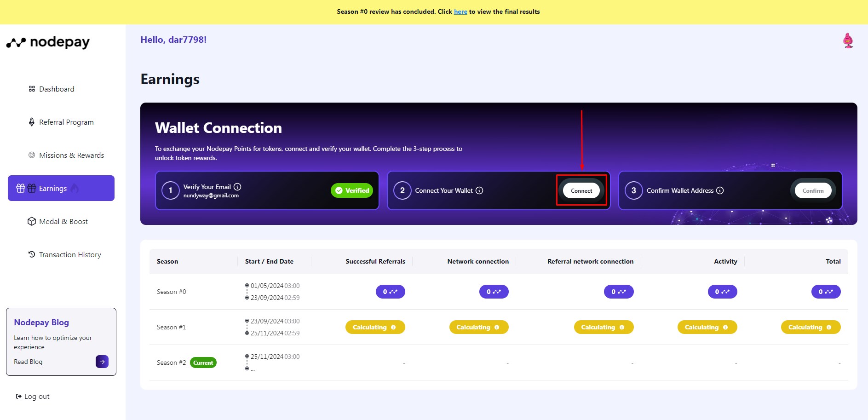This screenshot has height=420, width=868.
Task: Click the Current badge on Season #2
Action: [203, 362]
